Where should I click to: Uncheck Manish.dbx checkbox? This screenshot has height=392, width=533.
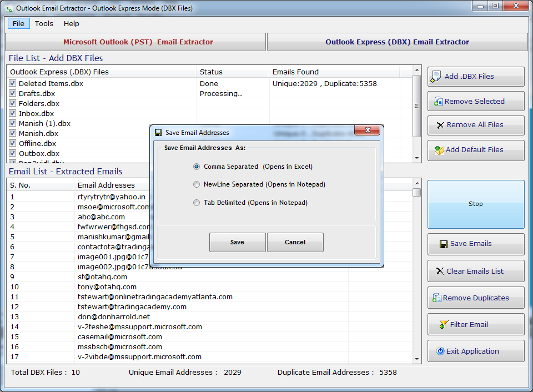[13, 133]
